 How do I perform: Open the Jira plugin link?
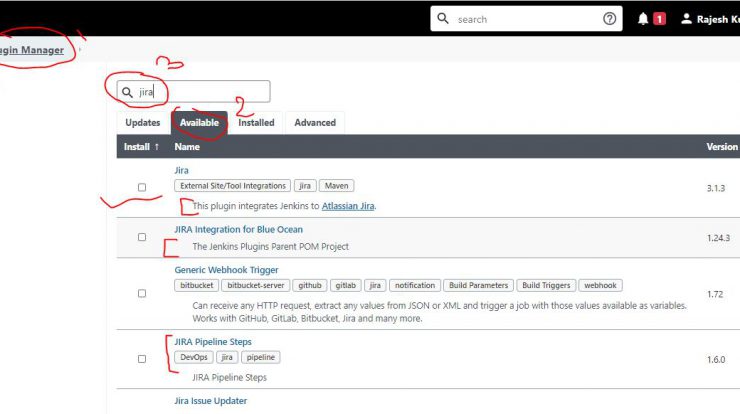[181, 170]
